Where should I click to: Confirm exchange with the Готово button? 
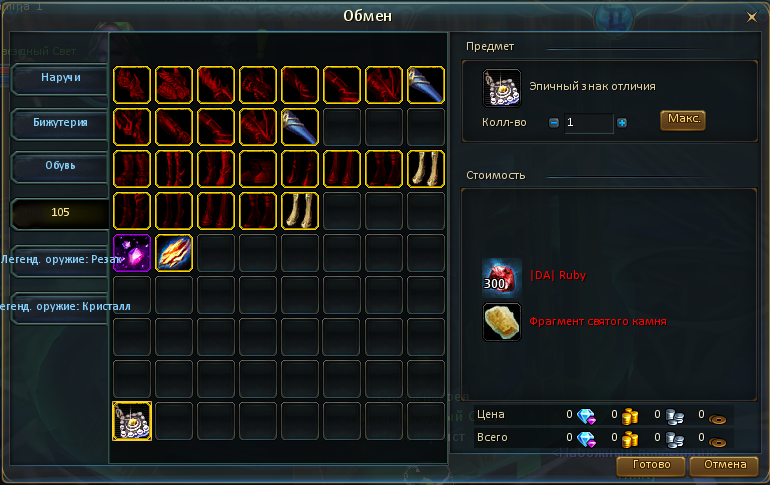pos(651,465)
